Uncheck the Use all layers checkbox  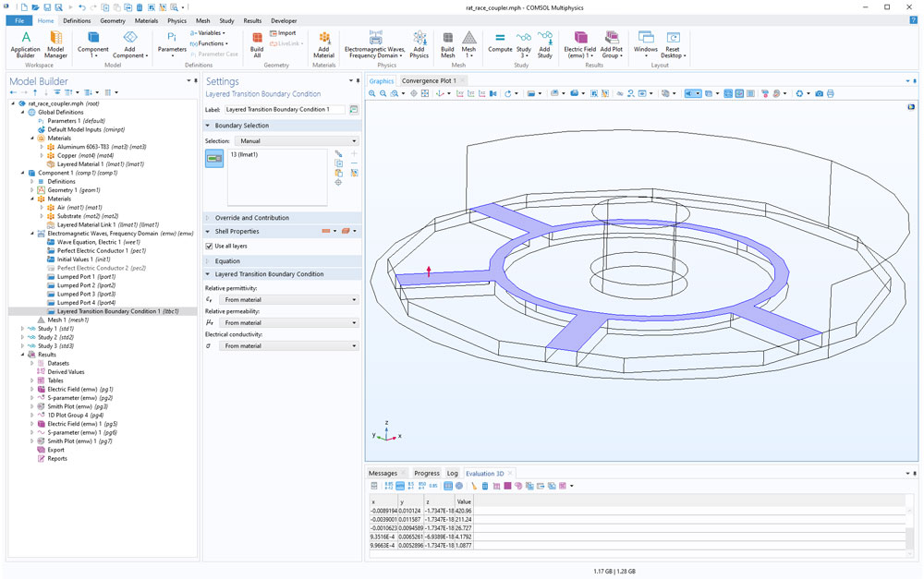pos(209,247)
